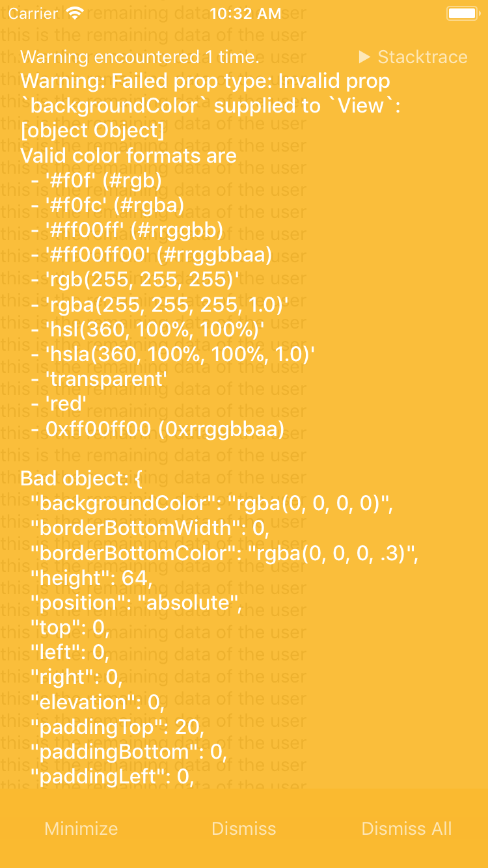Tap the 10:32 AM clock display
This screenshot has width=488, height=868.
(x=245, y=13)
